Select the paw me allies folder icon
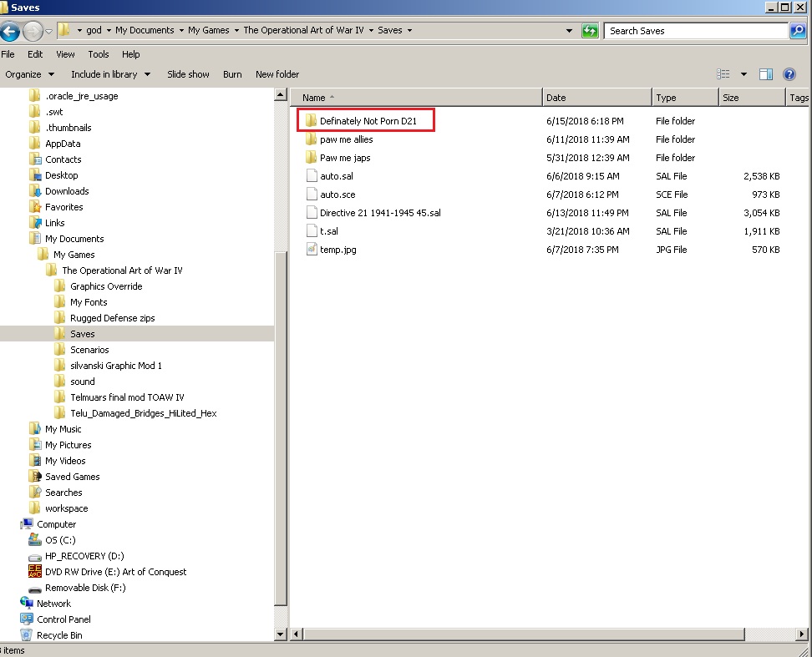This screenshot has height=657, width=812. click(x=312, y=139)
